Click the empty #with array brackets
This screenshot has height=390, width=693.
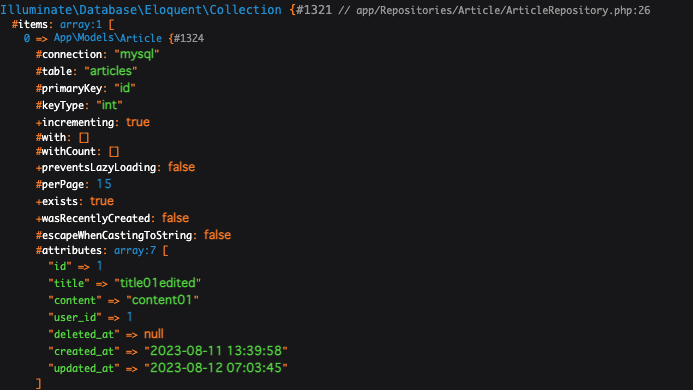pos(84,138)
